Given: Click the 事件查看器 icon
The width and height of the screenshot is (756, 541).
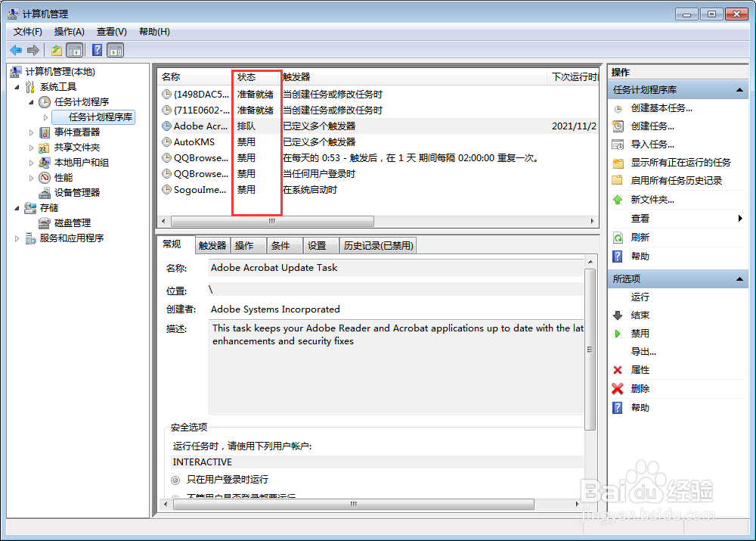Looking at the screenshot, I should 45,132.
